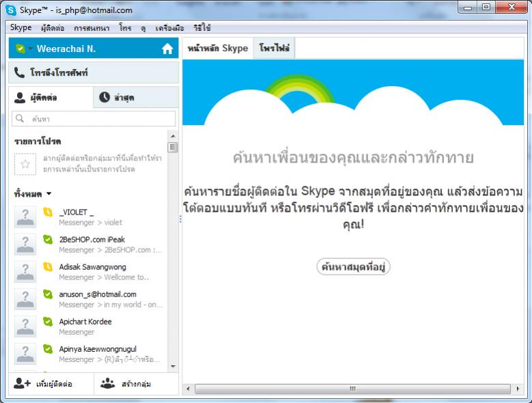The image size is (532, 403).
Task: Click the horizontal scrollbar left arrow
Action: pyautogui.click(x=188, y=389)
